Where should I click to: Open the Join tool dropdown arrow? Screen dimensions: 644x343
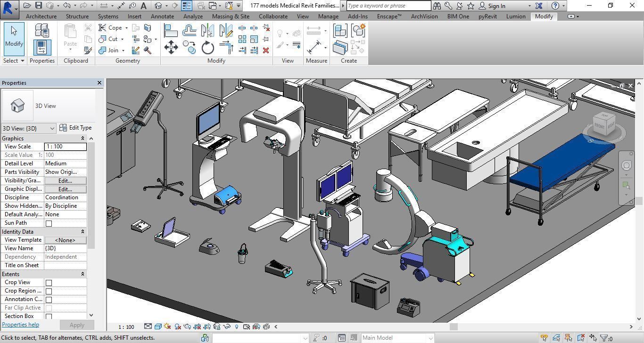tap(124, 50)
